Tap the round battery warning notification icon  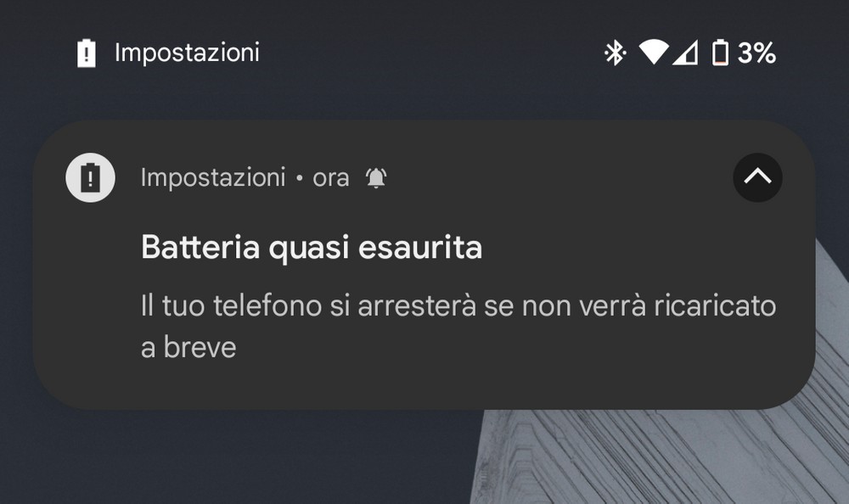tap(91, 177)
